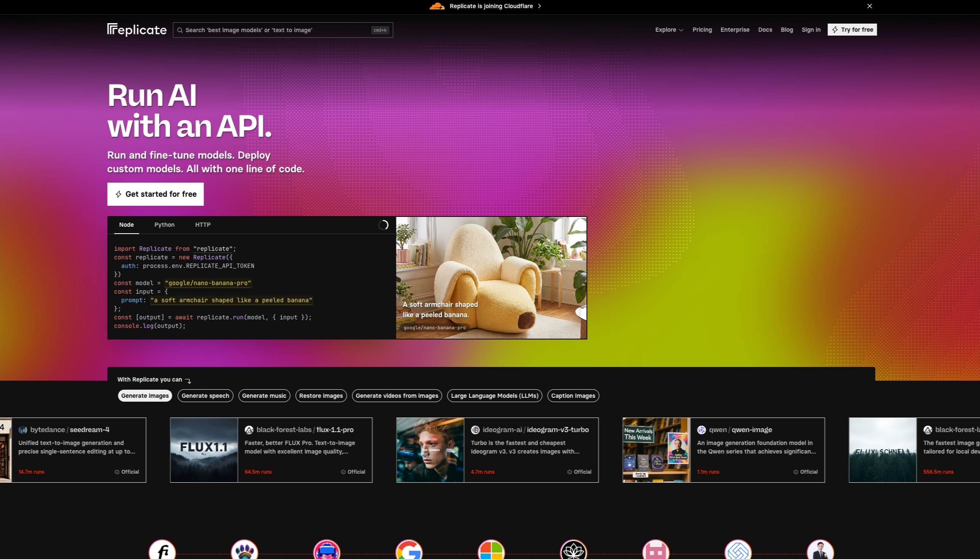Focus the model search input field
Screen dimensions: 980x559
click(x=283, y=30)
